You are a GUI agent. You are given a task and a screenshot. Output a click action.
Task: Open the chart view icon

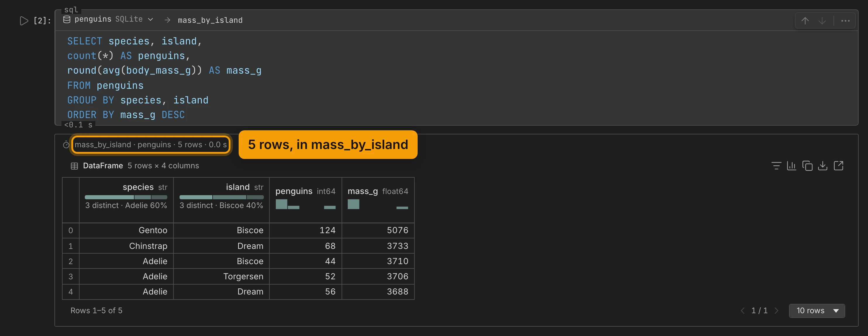(x=791, y=166)
